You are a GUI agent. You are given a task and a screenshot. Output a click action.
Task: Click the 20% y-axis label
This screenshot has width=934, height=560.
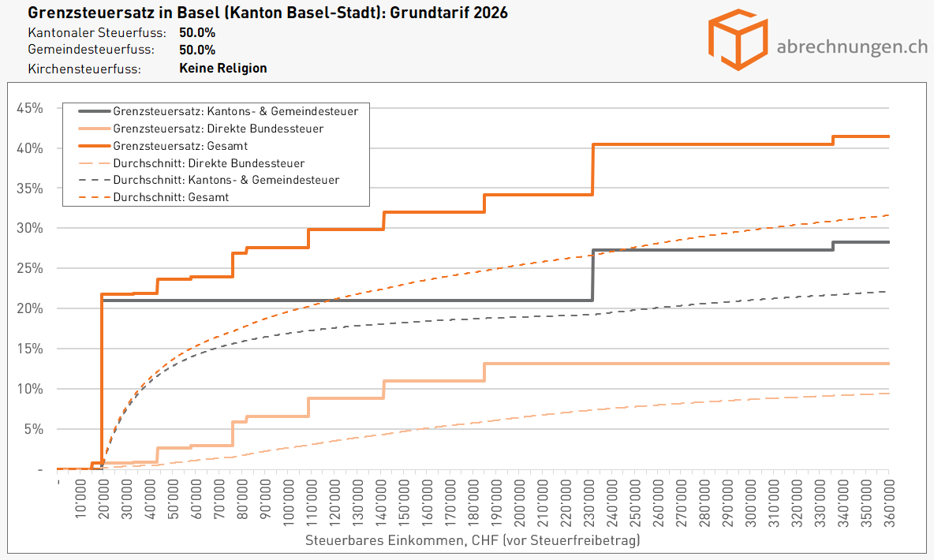[x=30, y=308]
